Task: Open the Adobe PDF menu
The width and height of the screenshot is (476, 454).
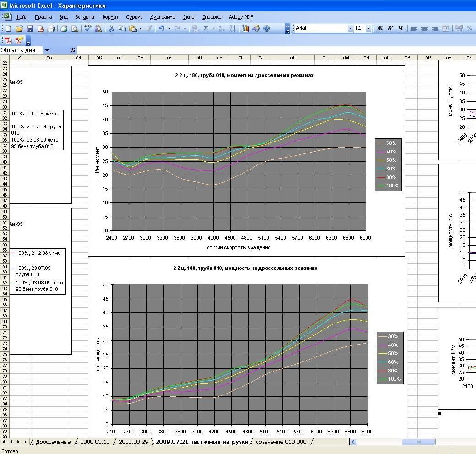Action: coord(241,17)
